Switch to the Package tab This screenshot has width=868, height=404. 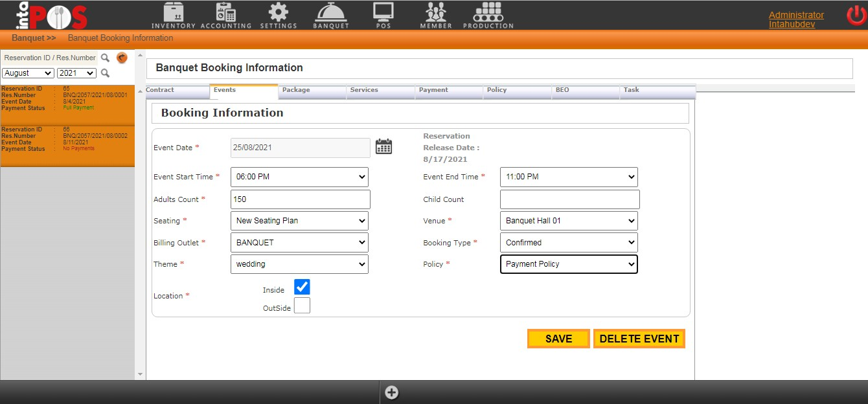click(x=312, y=91)
